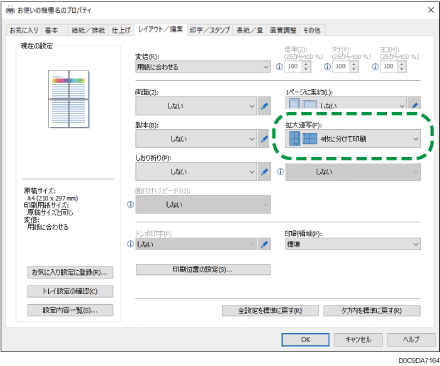Click the トレイ設定の確認(C) button
The image size is (440, 366).
(70, 291)
